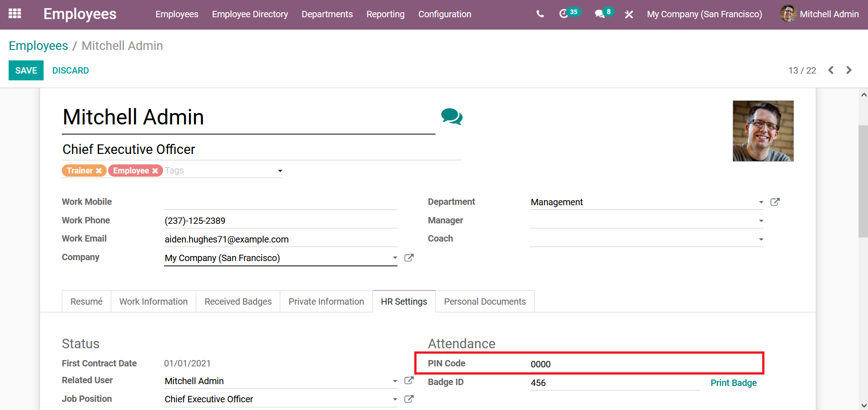Expand the Manager dropdown
The height and width of the screenshot is (410, 868).
[x=761, y=221]
